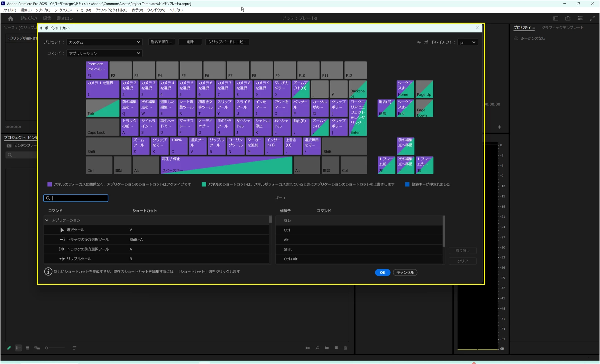The width and height of the screenshot is (600, 364).
Task: Click the green panel shortcut legend swatch
Action: [x=204, y=184]
